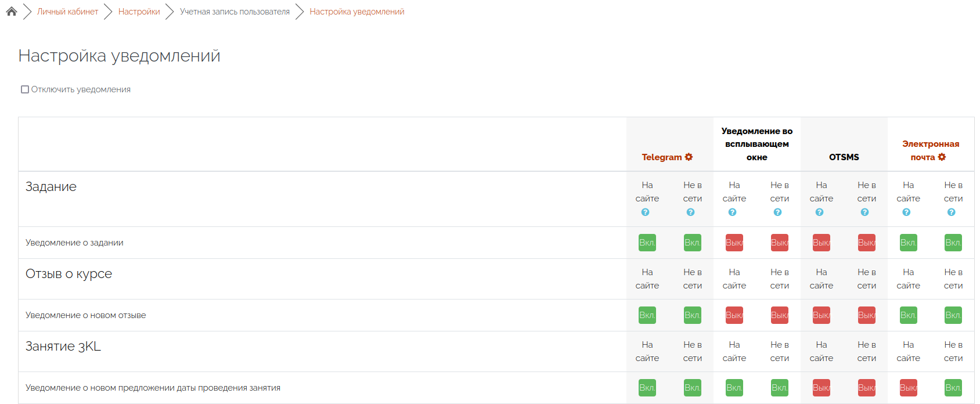Click the 'Telegram' column header link
Image resolution: width=980 pixels, height=404 pixels.
[661, 157]
